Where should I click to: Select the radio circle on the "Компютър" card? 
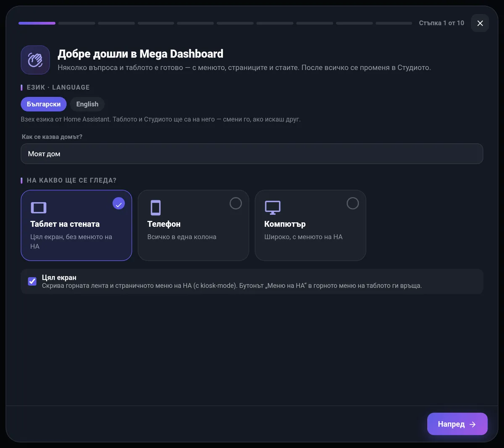353,204
